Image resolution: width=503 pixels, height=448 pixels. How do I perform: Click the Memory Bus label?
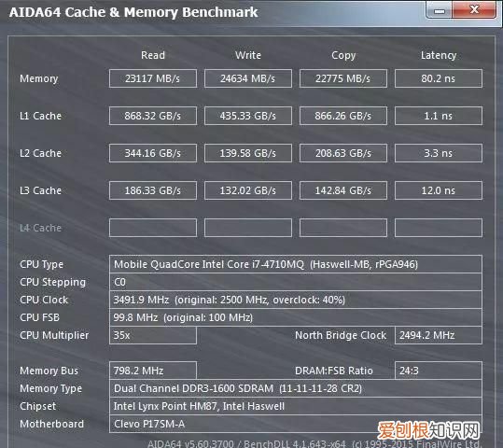click(49, 371)
